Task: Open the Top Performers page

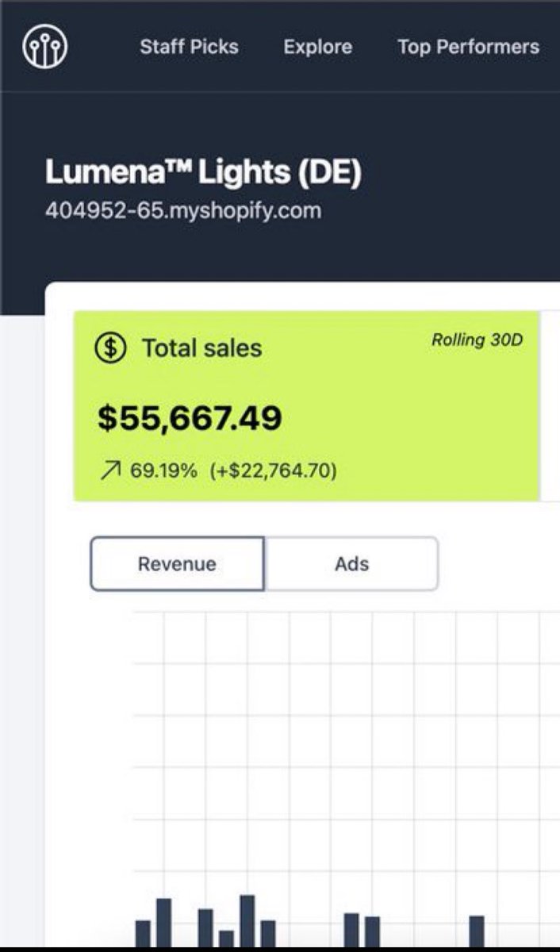Action: point(468,47)
